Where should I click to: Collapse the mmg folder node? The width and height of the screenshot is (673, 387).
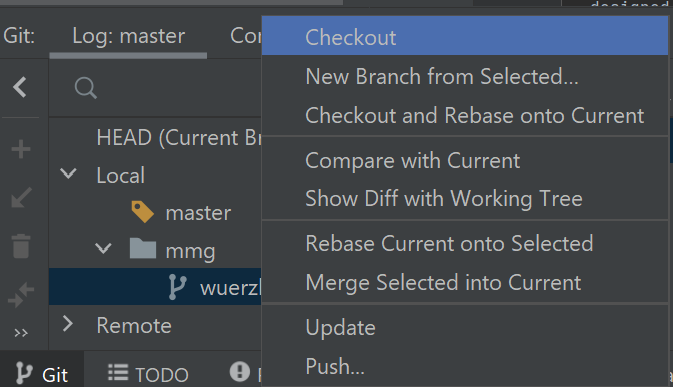point(103,248)
